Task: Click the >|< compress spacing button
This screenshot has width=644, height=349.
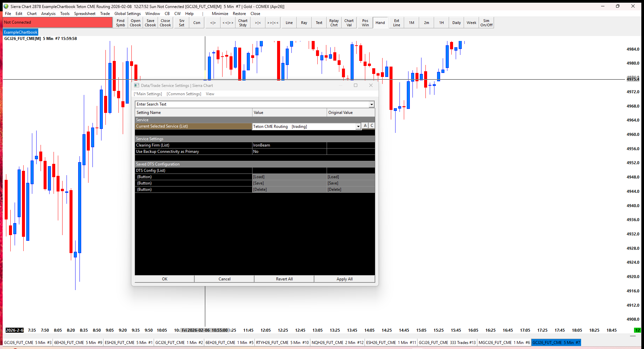Action: click(x=258, y=23)
